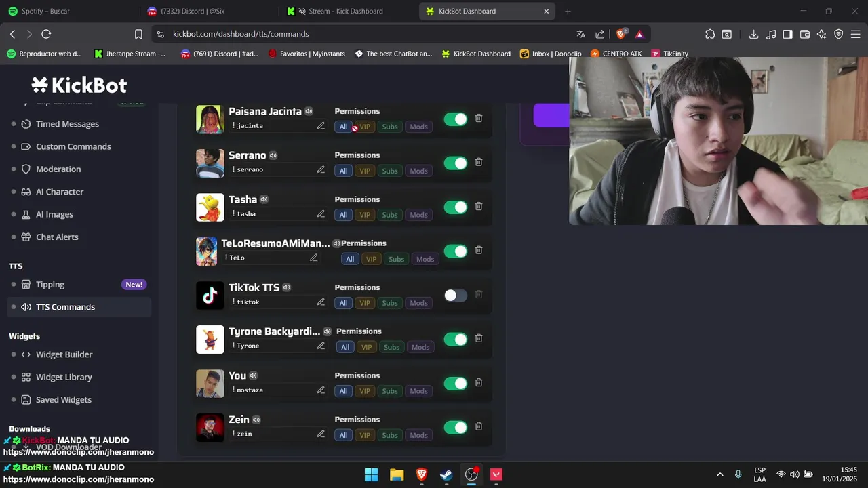Screen dimensions: 868x488
Task: Disable the TeLoResumoAMiMan toggle
Action: click(x=456, y=251)
